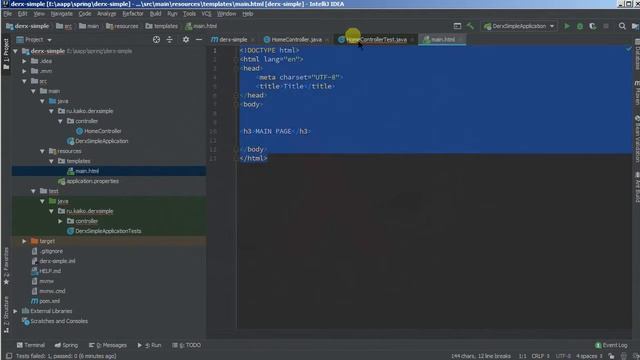Click the caret position 1:1 indicator
This screenshot has height=360, width=640.
[522, 356]
